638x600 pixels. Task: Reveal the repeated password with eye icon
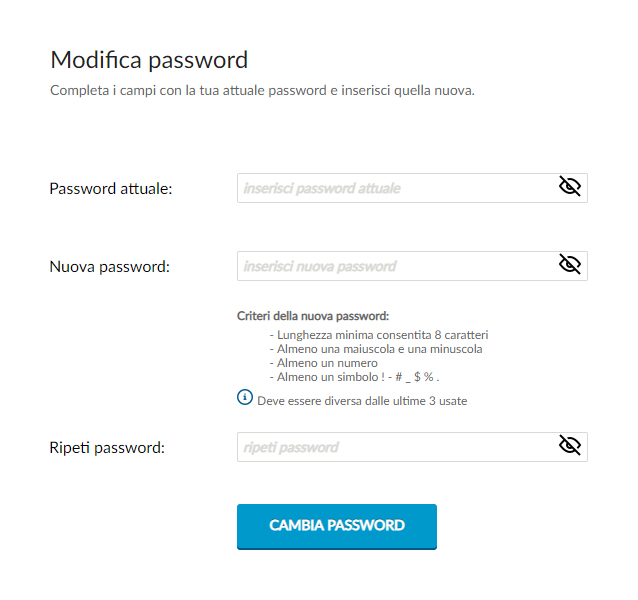click(570, 445)
